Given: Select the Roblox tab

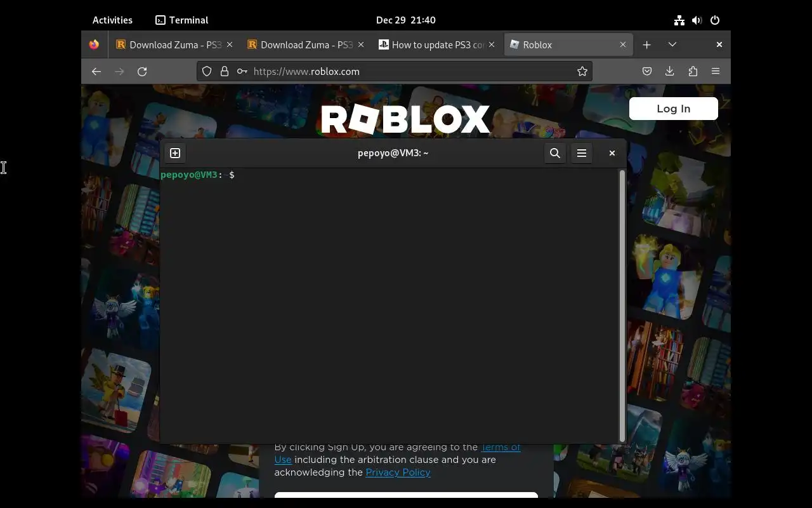Looking at the screenshot, I should point(568,44).
